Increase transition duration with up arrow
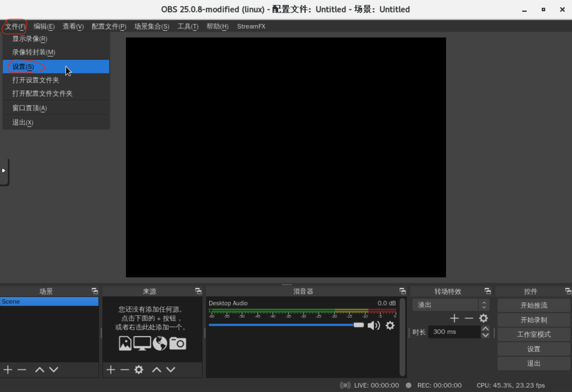Viewport: 572px width, 392px height. (x=486, y=329)
